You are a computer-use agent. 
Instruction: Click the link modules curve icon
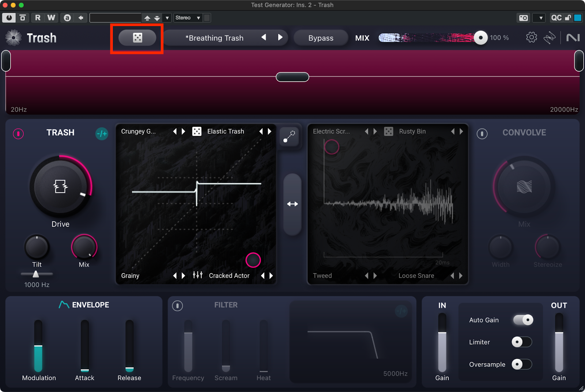pyautogui.click(x=289, y=137)
